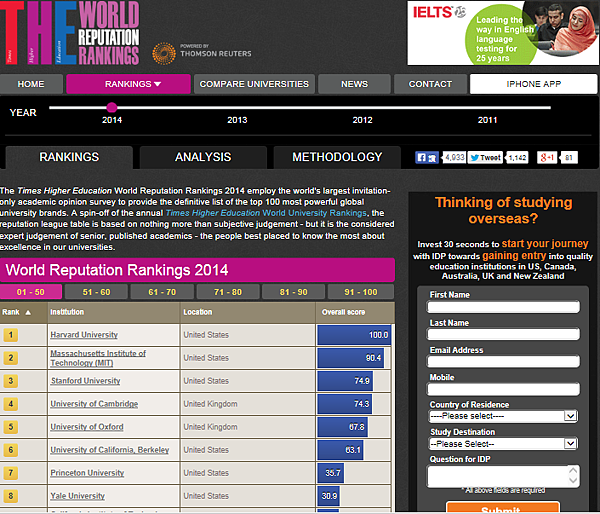
Task: Select year 2012 on the slider
Action: pyautogui.click(x=362, y=120)
